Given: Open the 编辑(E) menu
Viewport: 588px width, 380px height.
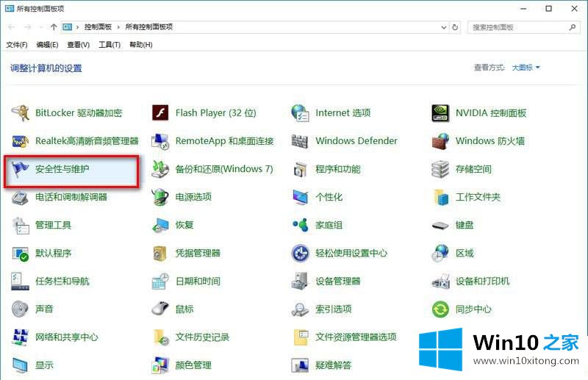Looking at the screenshot, I should (x=47, y=45).
